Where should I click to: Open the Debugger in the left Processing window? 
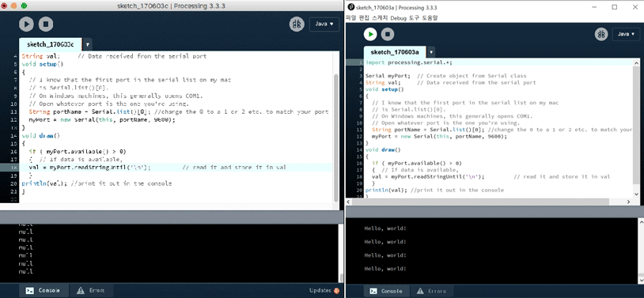[297, 25]
